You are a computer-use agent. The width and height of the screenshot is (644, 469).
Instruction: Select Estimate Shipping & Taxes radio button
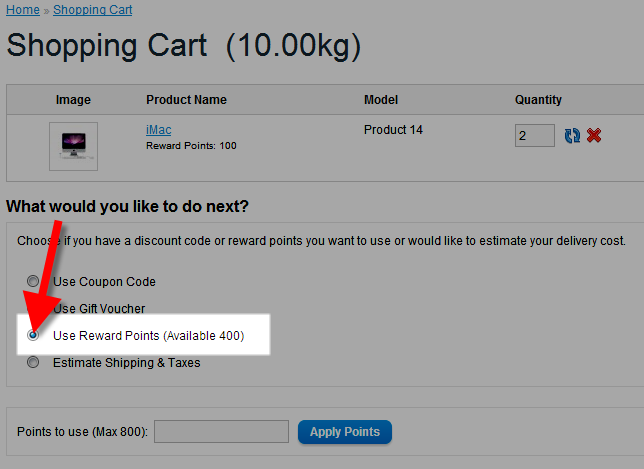tap(34, 363)
